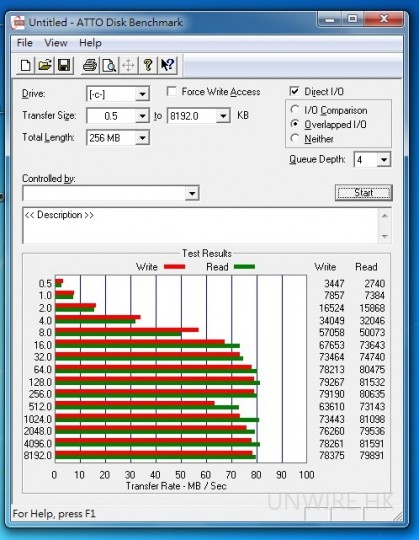The image size is (419, 540).
Task: Choose the Neither radio option
Action: (294, 138)
